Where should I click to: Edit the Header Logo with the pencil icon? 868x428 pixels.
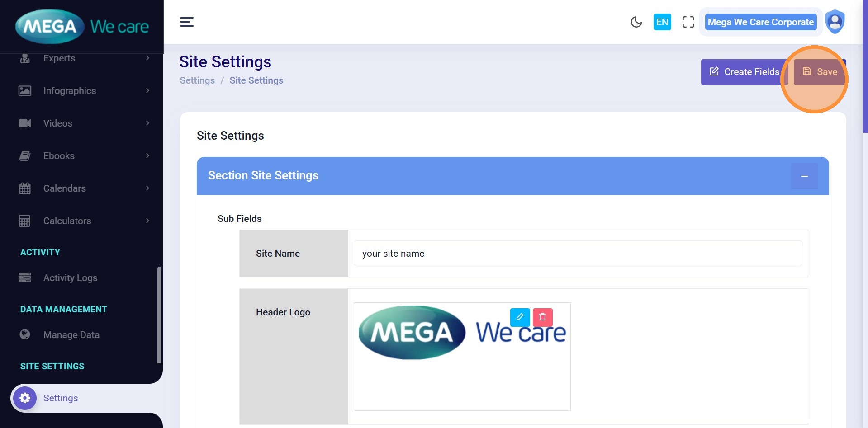pos(520,317)
